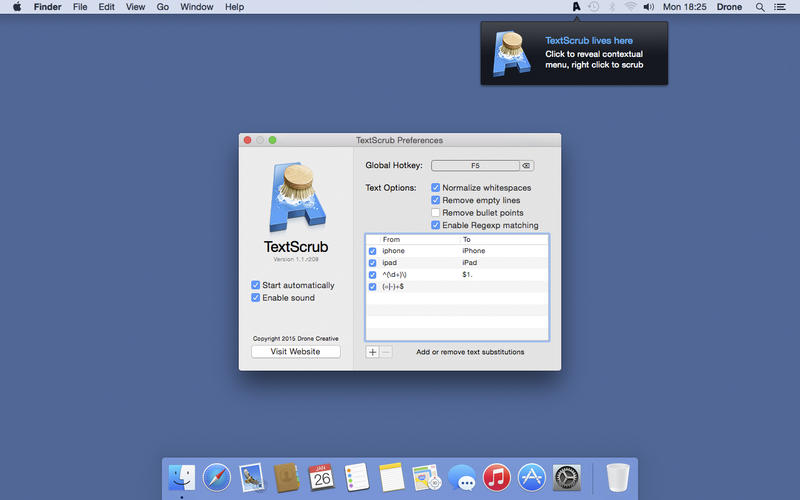Enable Remove bullet points option
This screenshot has width=800, height=500.
[435, 213]
